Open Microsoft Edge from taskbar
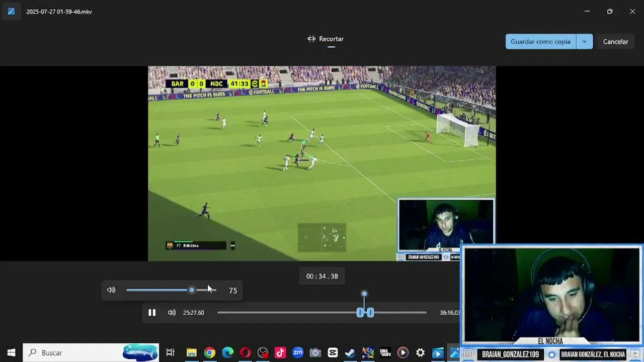This screenshot has height=362, width=644. (x=227, y=353)
